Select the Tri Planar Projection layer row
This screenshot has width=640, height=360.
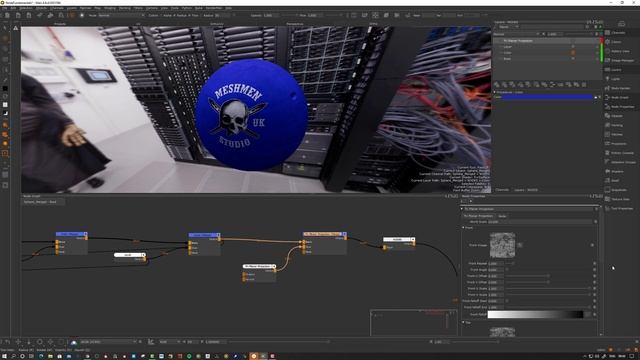click(546, 41)
